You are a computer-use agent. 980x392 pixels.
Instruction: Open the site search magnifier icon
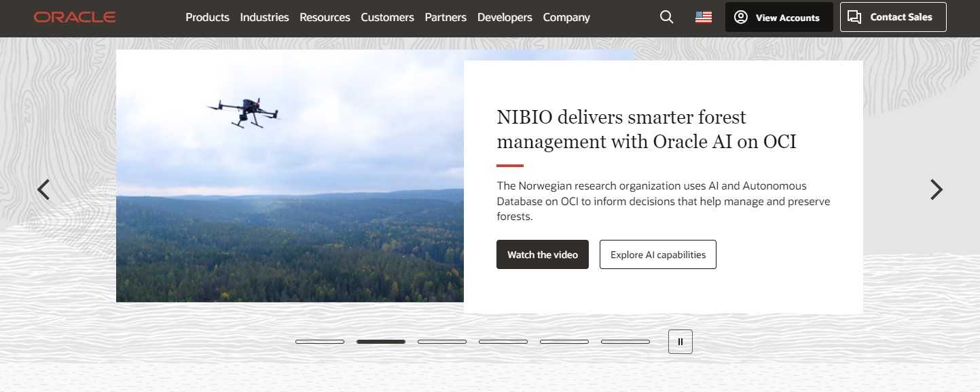pos(667,17)
